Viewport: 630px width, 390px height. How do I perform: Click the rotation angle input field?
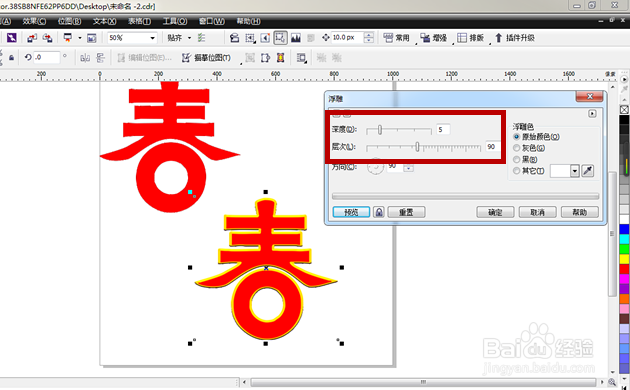tap(47, 57)
